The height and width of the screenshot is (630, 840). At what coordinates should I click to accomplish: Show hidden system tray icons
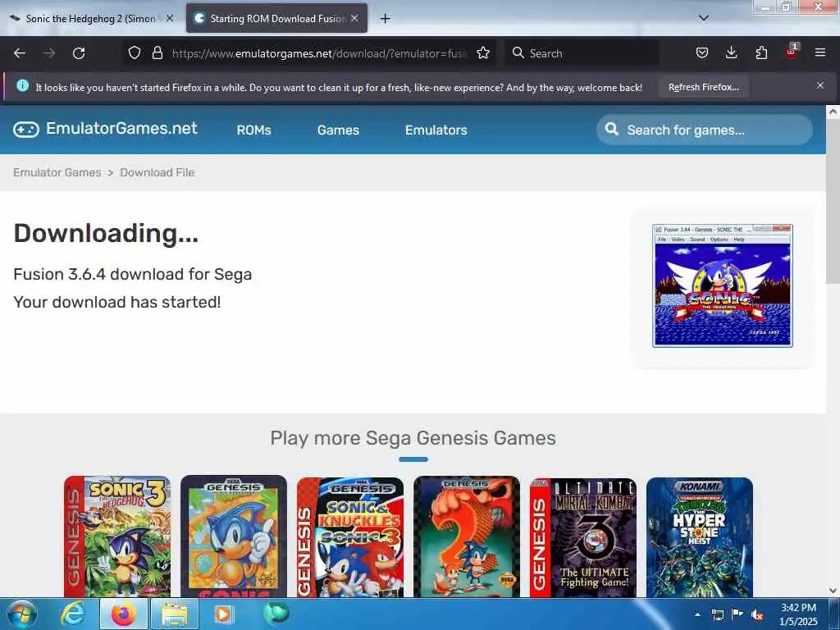697,614
